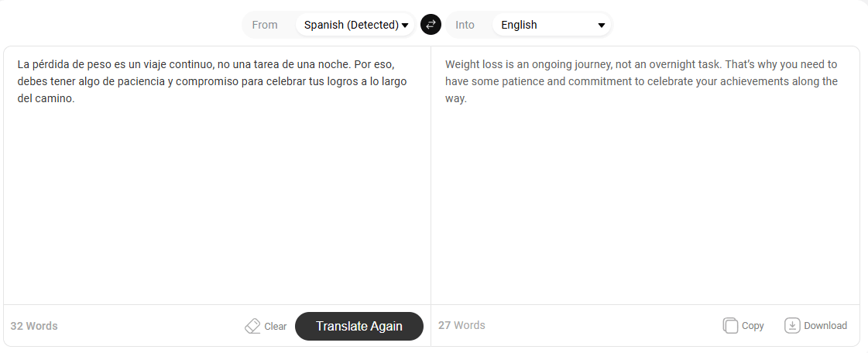Screen dimensions: 868x353
Task: Click the Copy text label
Action: click(753, 326)
